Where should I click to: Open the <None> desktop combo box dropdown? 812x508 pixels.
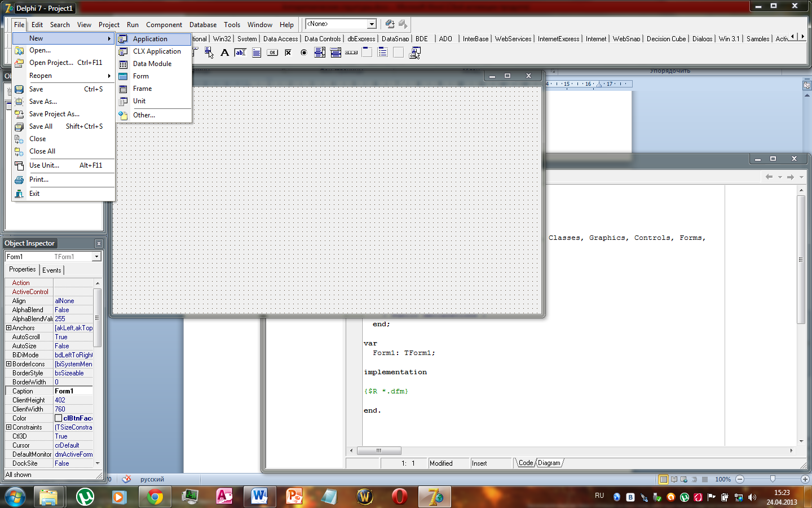coord(372,24)
